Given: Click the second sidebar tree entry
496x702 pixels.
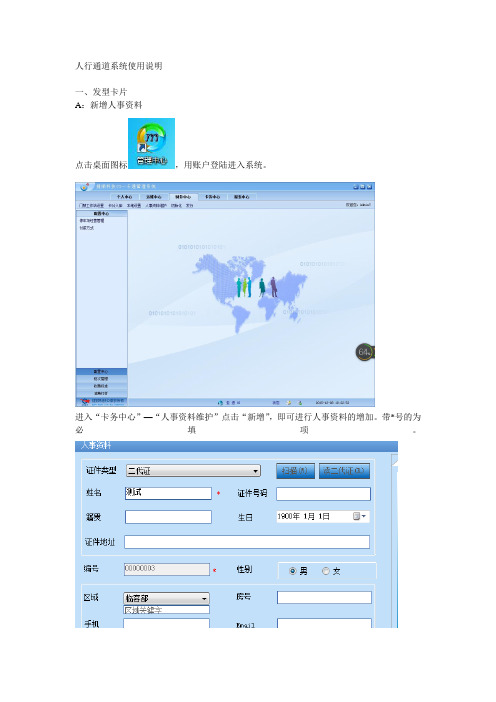Looking at the screenshot, I should point(87,228).
